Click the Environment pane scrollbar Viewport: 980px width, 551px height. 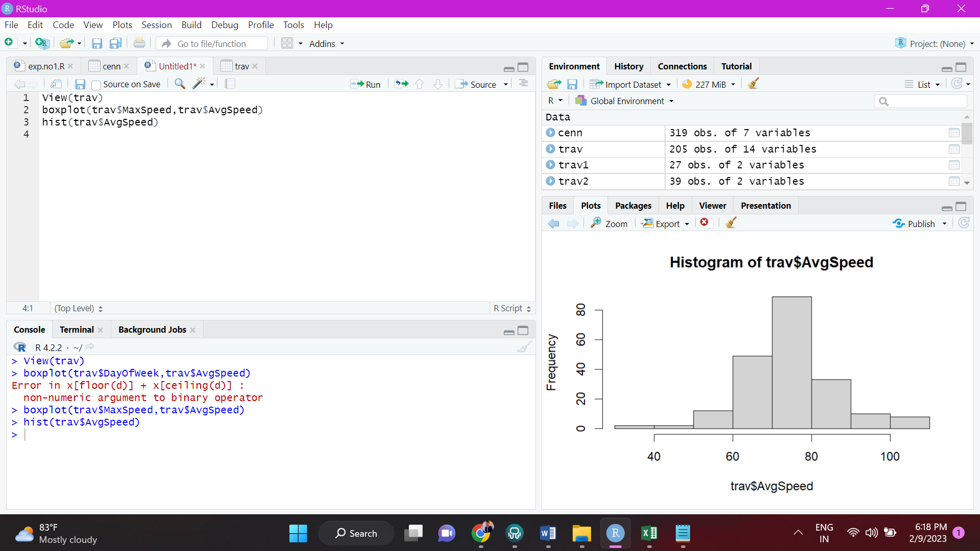[x=967, y=134]
